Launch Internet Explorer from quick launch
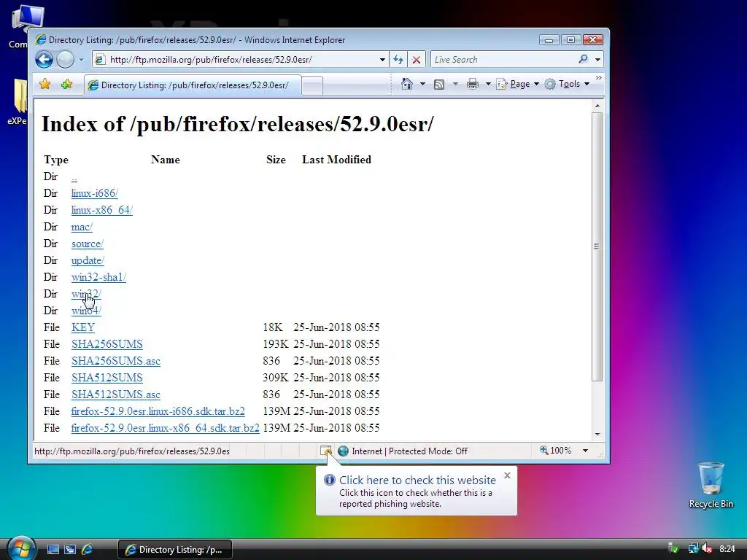Viewport: 747px width, 560px height. 88,550
